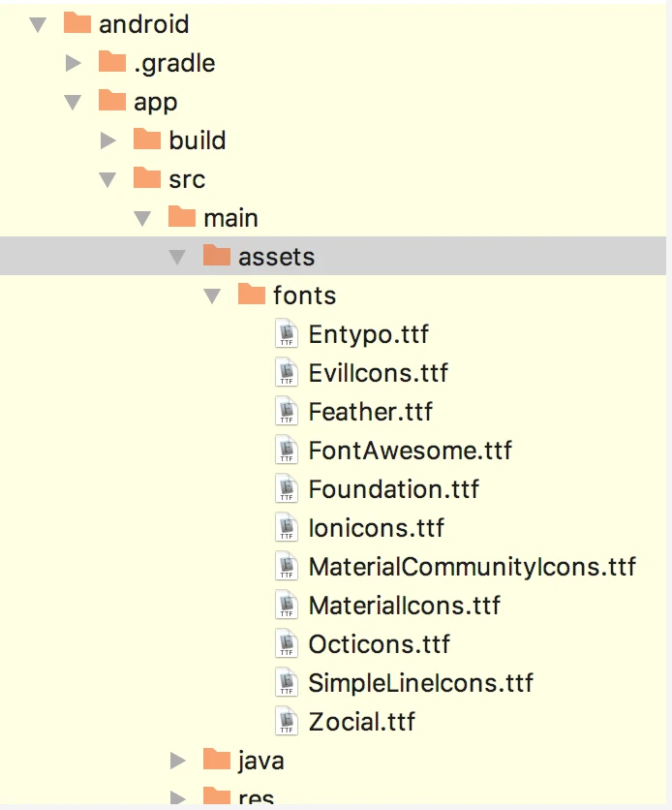672x810 pixels.
Task: Select the .gradle folder name
Action: (x=174, y=64)
